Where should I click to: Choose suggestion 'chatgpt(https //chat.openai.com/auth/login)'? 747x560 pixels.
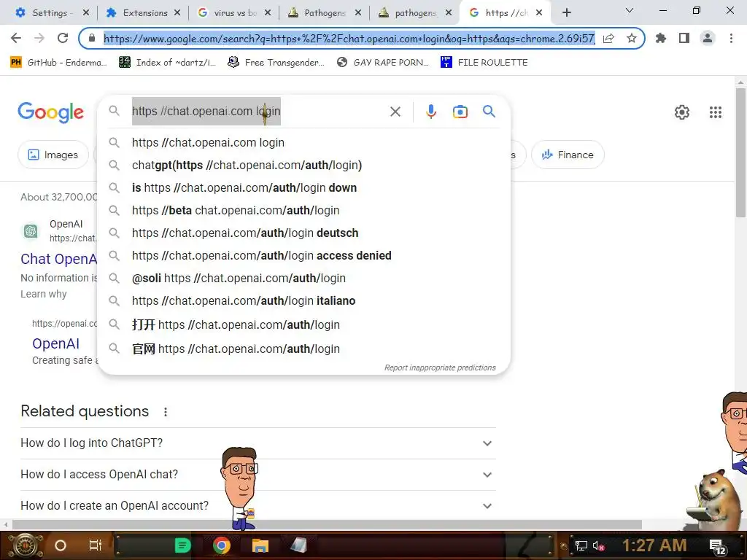[303, 165]
